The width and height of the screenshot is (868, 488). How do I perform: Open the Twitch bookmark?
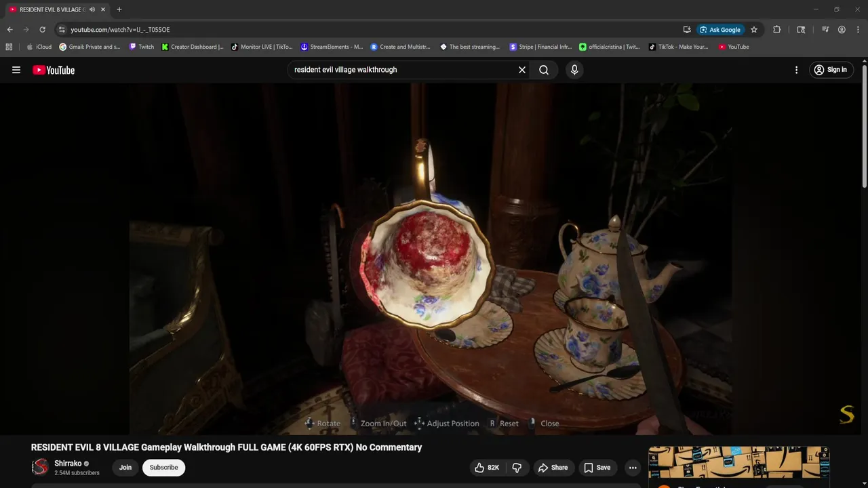[142, 47]
